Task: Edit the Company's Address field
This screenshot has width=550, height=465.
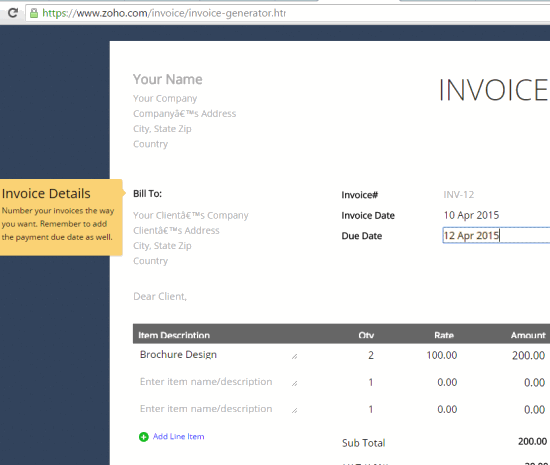Action: [x=185, y=114]
